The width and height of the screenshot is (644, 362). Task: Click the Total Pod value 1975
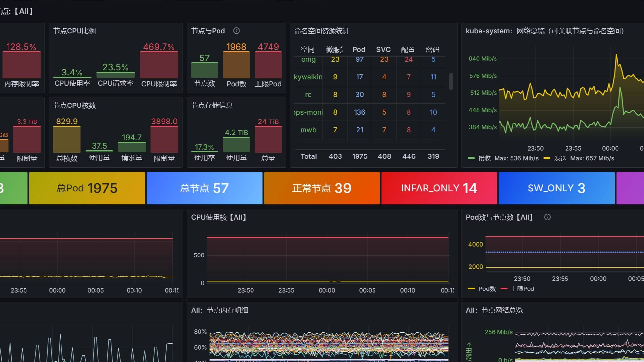360,156
